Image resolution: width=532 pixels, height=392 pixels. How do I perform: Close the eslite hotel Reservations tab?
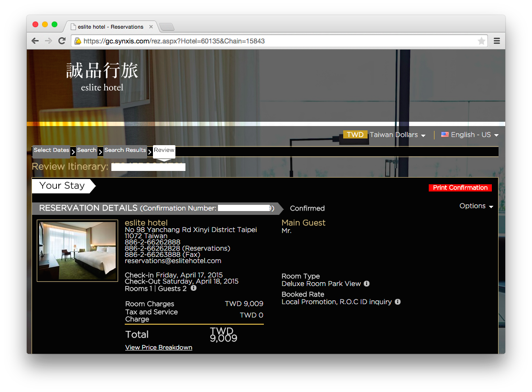pos(151,27)
